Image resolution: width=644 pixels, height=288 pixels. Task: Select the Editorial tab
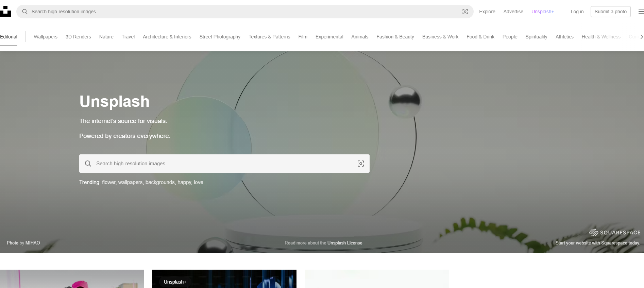pyautogui.click(x=9, y=37)
